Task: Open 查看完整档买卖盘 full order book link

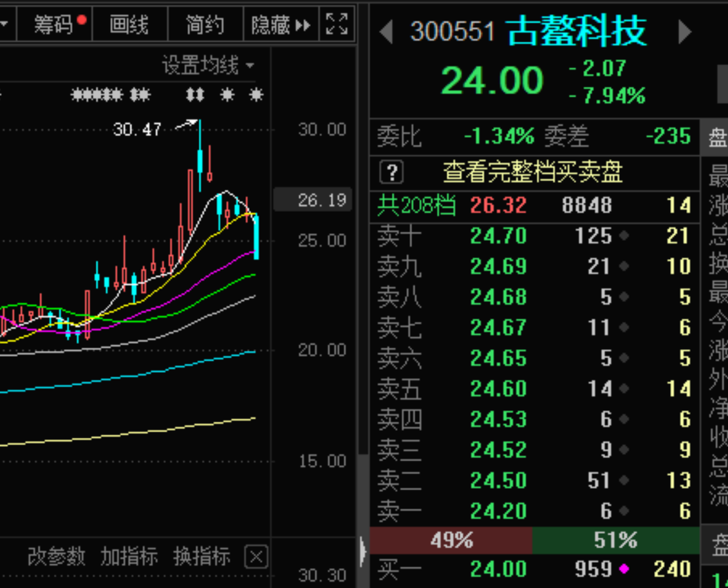Action: click(532, 173)
